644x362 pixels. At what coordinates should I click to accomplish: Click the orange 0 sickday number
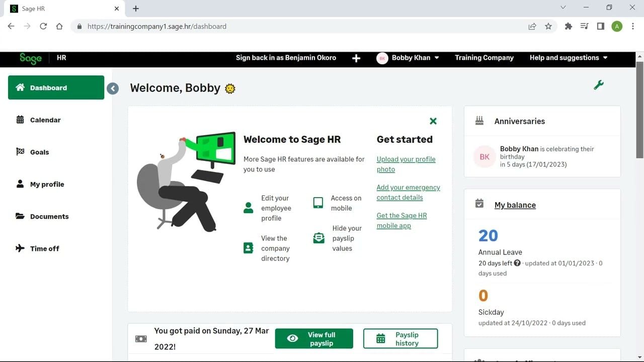pos(484,296)
